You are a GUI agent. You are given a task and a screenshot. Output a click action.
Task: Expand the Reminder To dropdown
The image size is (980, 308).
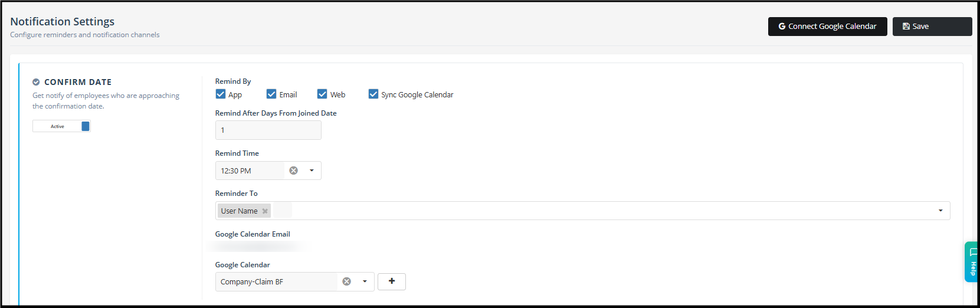[940, 211]
